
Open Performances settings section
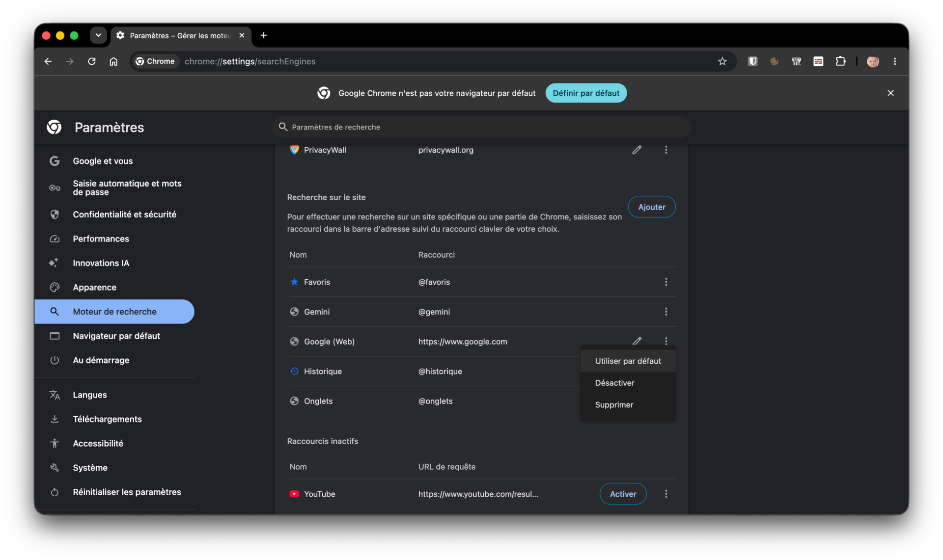coord(114,239)
